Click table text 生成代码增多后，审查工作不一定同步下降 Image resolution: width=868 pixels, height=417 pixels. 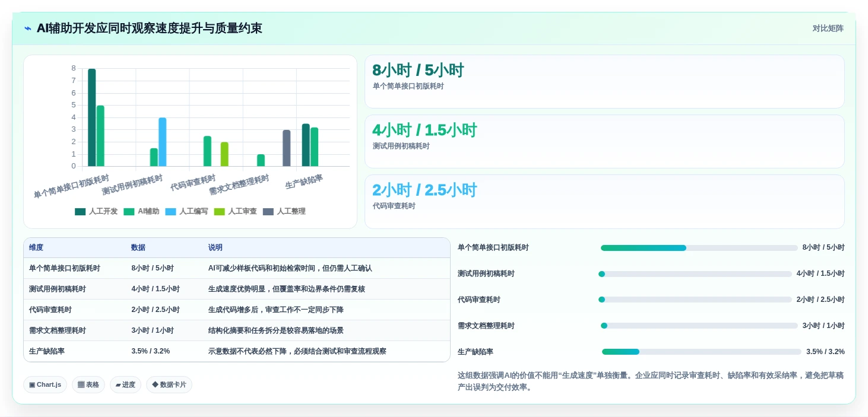(276, 310)
